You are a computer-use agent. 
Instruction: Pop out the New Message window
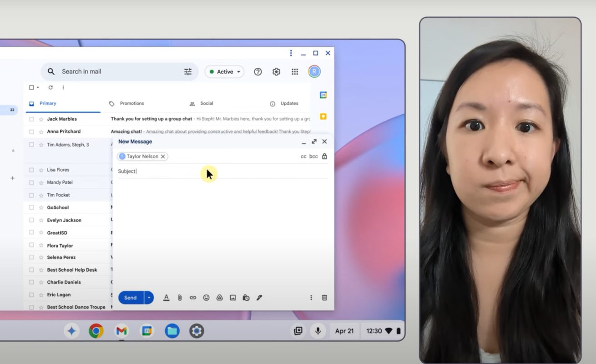tap(314, 142)
